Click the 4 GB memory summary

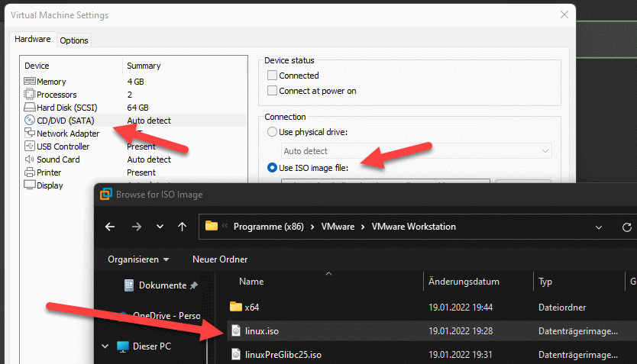tap(135, 82)
